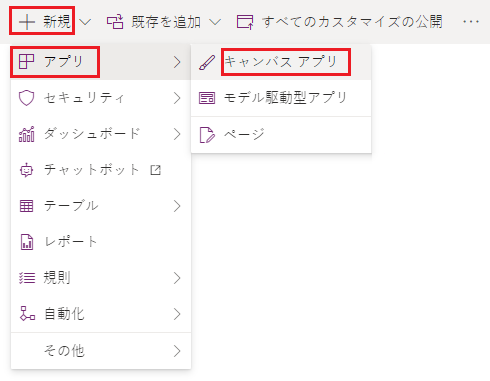
Task: Click the 既存を追加 toolbar button
Action: pyautogui.click(x=154, y=22)
